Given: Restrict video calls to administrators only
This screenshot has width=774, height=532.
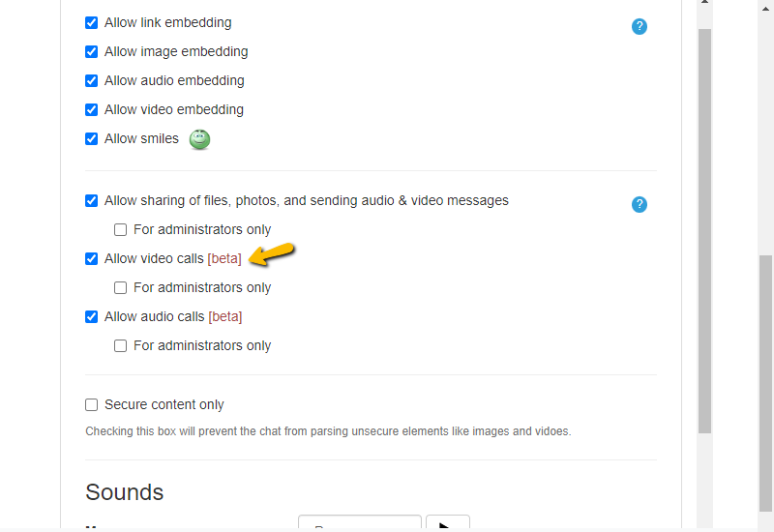Looking at the screenshot, I should 120,287.
